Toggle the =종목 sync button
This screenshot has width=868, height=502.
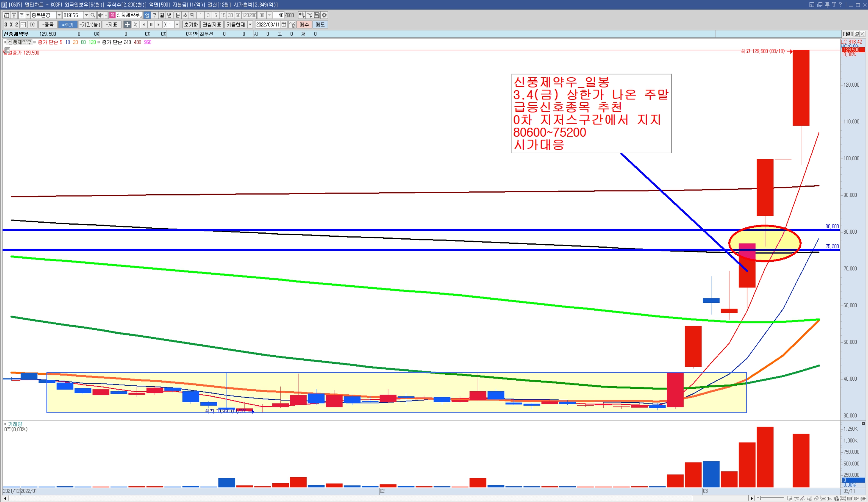coord(48,24)
